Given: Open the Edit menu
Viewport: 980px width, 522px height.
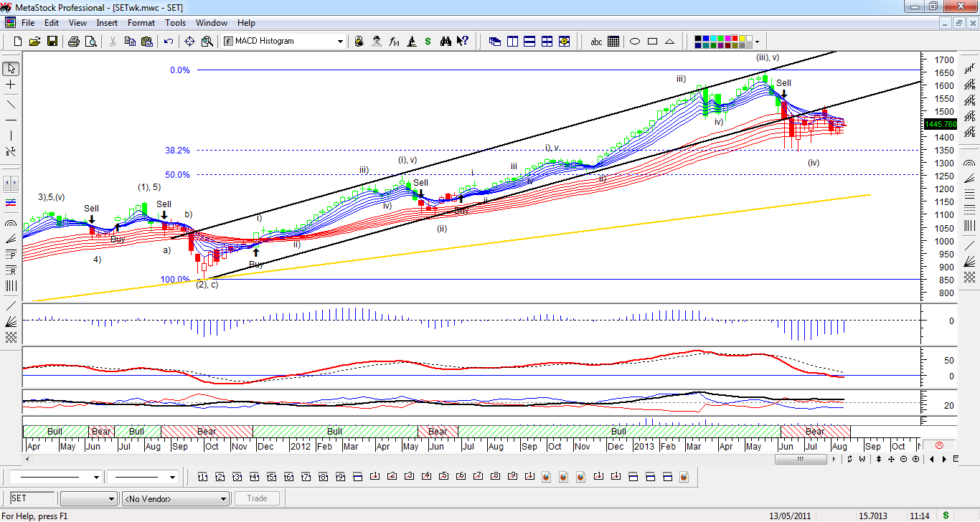Looking at the screenshot, I should click(x=52, y=23).
